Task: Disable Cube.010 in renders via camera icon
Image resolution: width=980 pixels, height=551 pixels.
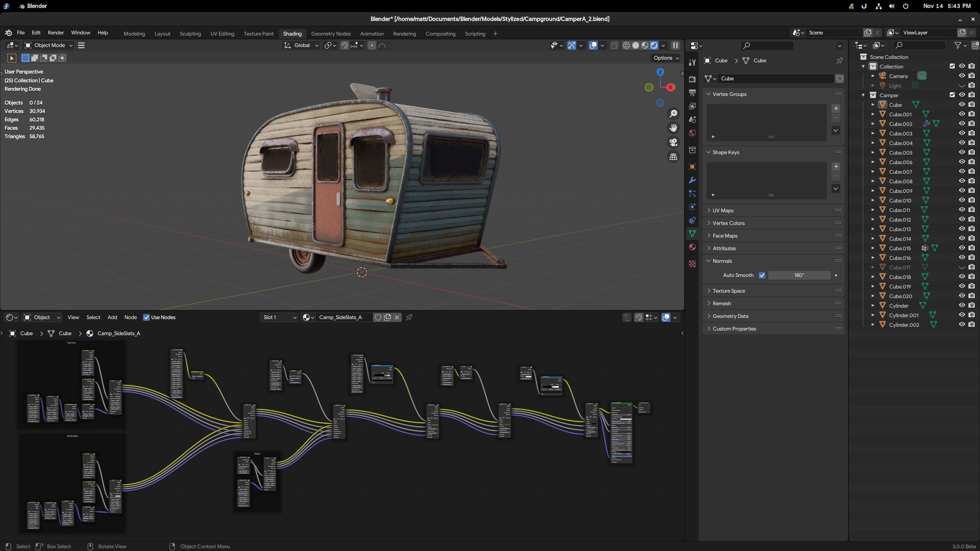Action: point(972,200)
